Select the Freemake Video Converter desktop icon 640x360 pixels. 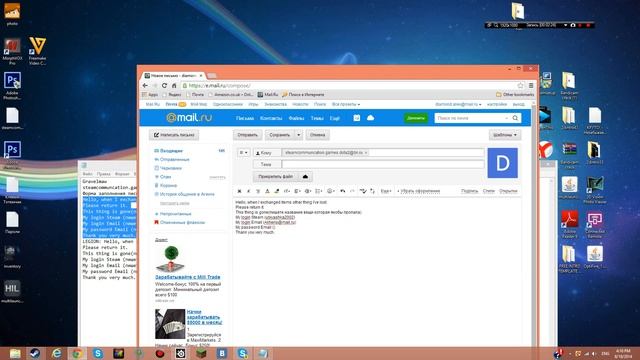coord(37,51)
